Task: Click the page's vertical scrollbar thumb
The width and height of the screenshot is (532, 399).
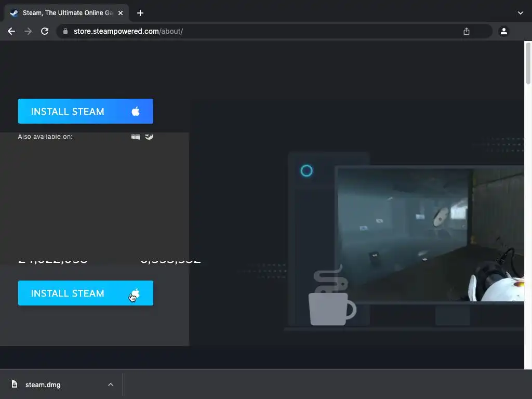Action: [x=528, y=63]
